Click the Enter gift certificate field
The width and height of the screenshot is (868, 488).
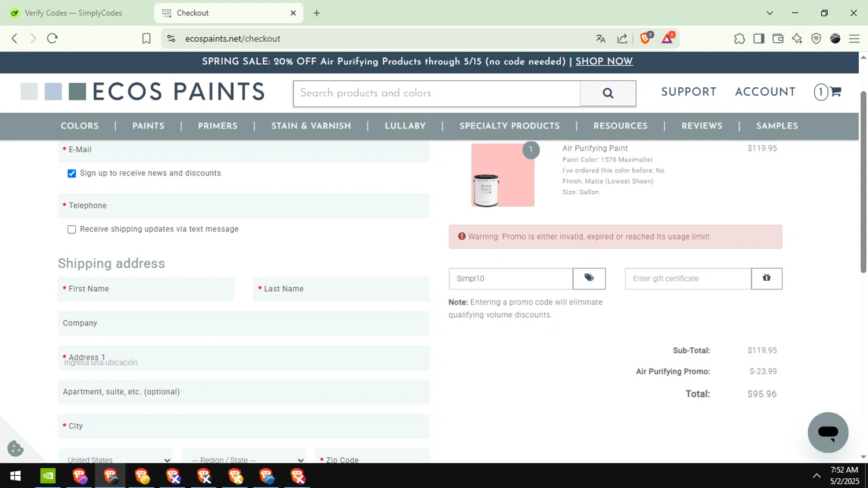click(x=688, y=278)
